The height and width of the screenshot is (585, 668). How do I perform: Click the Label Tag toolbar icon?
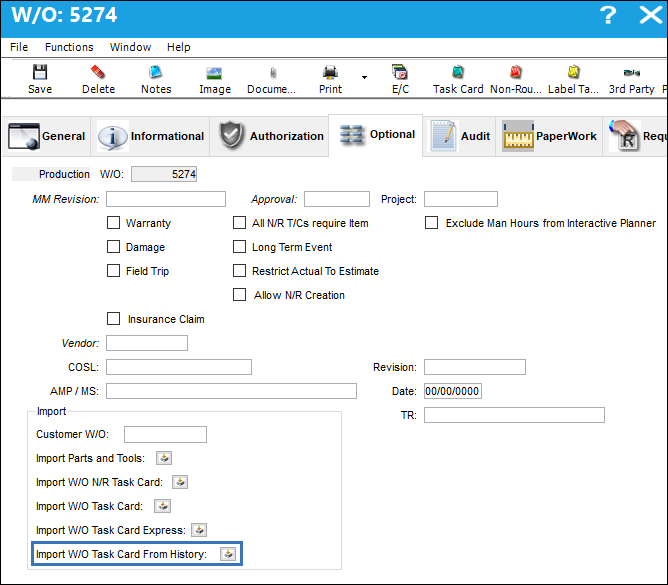pyautogui.click(x=573, y=72)
